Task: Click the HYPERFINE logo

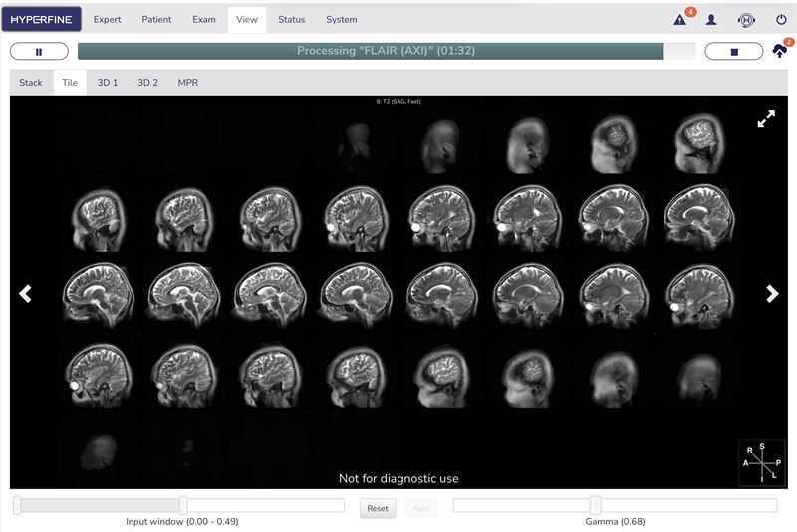Action: pyautogui.click(x=41, y=19)
